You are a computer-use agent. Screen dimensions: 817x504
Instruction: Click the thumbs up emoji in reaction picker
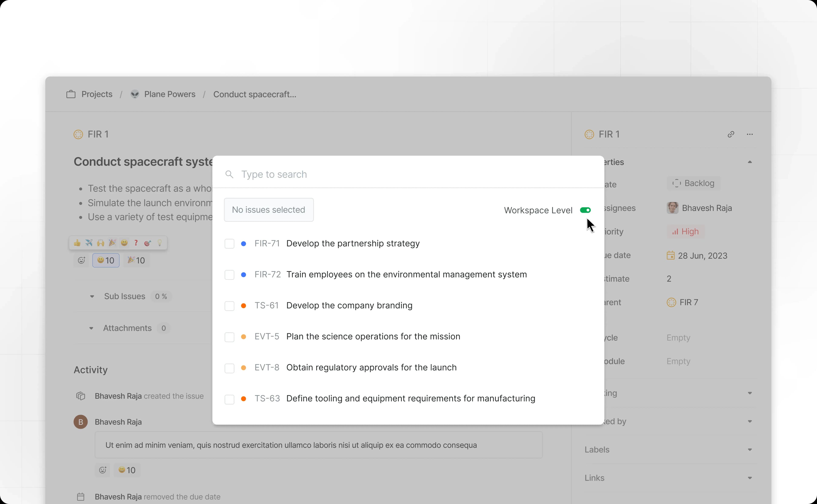tap(77, 243)
